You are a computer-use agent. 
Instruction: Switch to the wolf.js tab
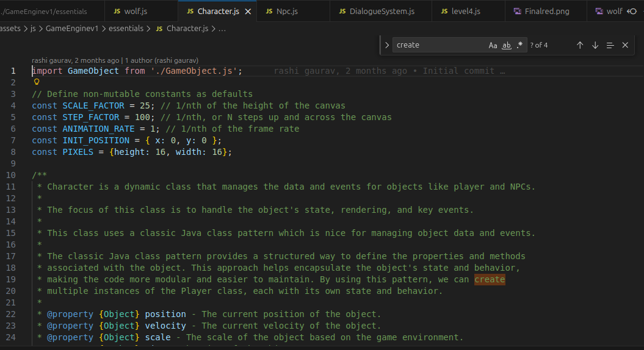141,11
